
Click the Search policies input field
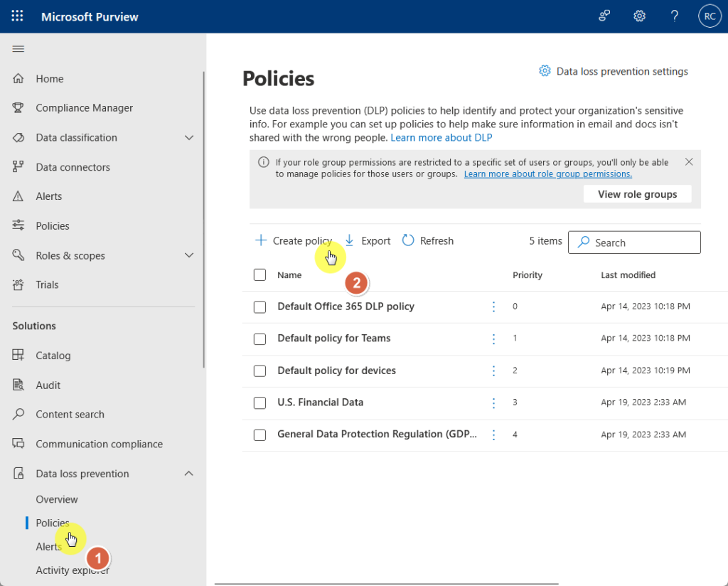[634, 243]
